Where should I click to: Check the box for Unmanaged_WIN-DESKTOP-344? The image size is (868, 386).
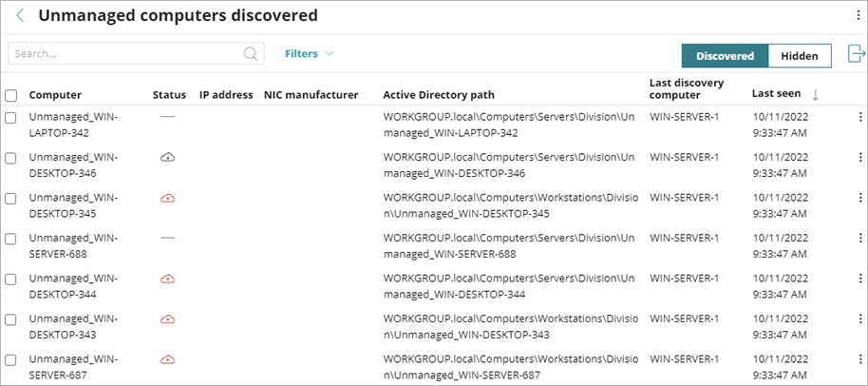click(x=10, y=280)
